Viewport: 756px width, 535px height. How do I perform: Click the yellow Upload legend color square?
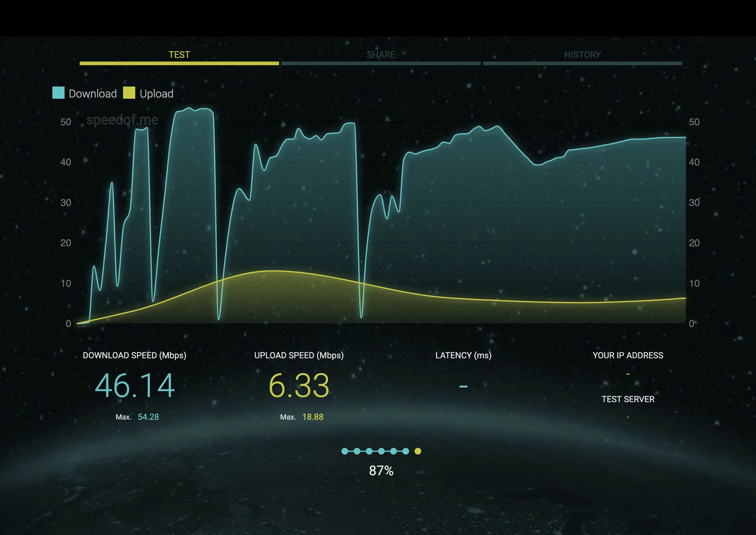(129, 93)
